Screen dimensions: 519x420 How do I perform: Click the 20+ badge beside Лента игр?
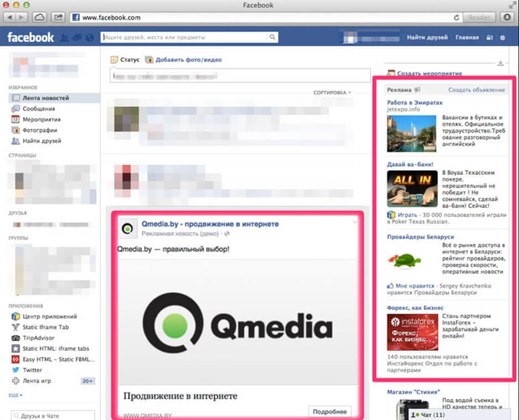click(88, 381)
